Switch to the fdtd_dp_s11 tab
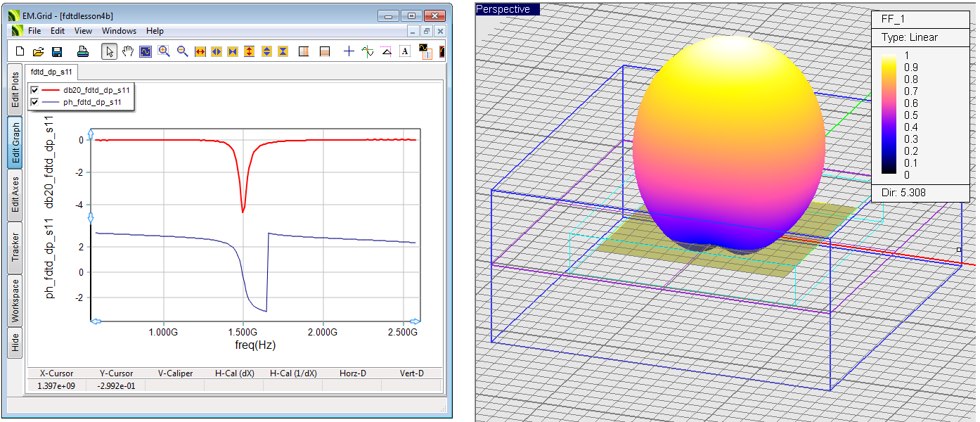This screenshot has height=422, width=980. [x=51, y=72]
